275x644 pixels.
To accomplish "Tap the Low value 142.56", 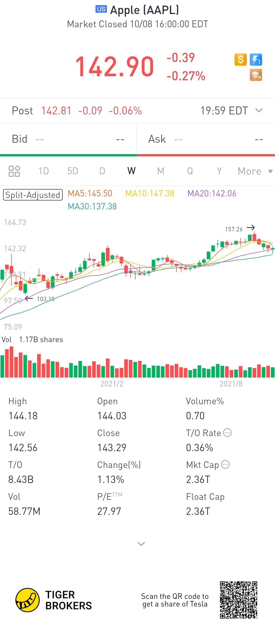I will 23,448.
